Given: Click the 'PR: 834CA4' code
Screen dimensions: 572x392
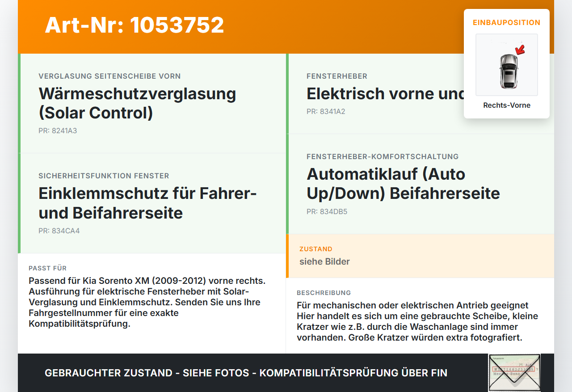Looking at the screenshot, I should 59,231.
